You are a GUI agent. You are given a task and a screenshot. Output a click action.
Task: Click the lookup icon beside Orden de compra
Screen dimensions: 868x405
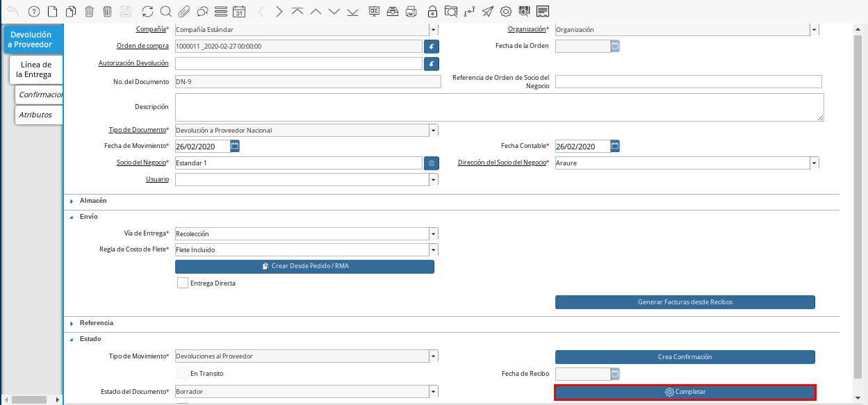(x=432, y=46)
